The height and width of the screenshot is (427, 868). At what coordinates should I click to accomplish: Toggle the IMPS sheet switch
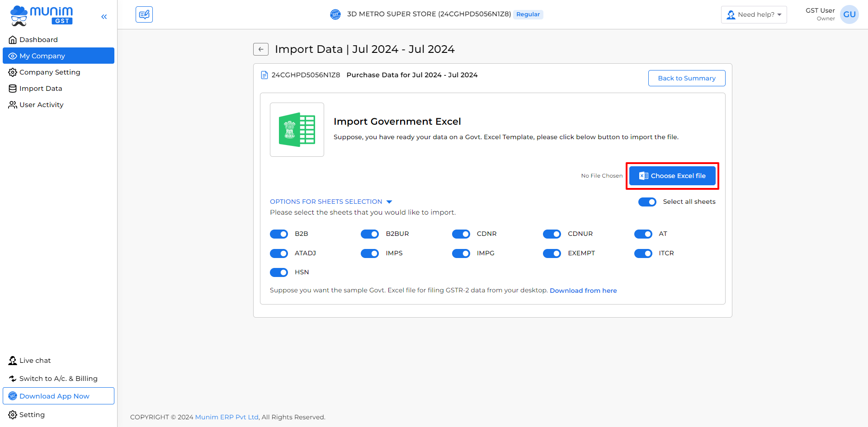pyautogui.click(x=370, y=253)
